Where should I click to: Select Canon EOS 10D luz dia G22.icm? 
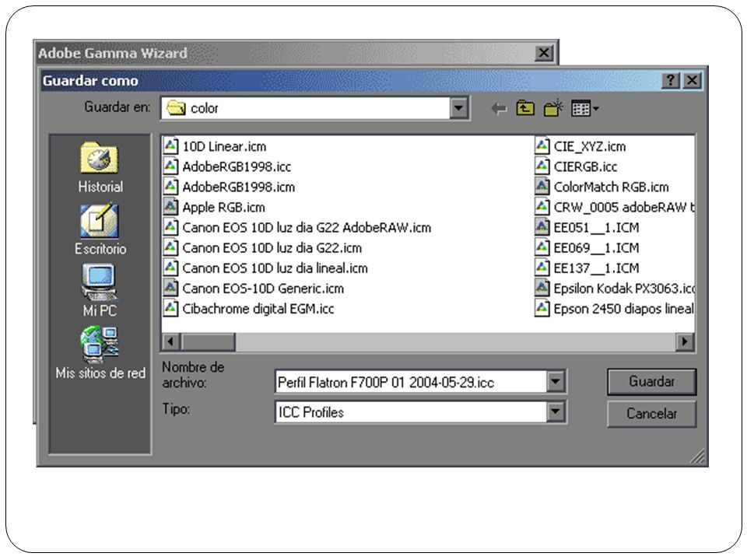coord(272,247)
